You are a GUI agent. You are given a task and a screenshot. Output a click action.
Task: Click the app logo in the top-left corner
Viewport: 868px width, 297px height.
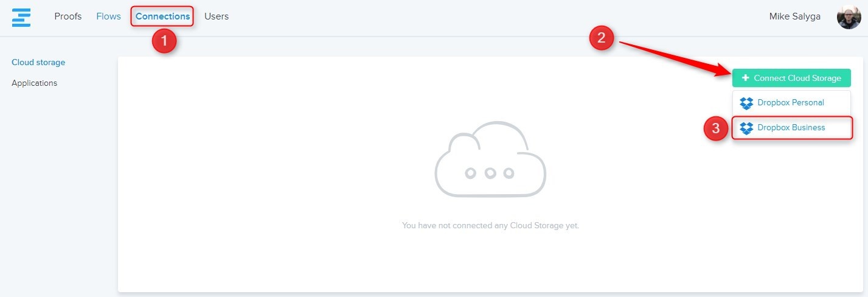pyautogui.click(x=21, y=17)
